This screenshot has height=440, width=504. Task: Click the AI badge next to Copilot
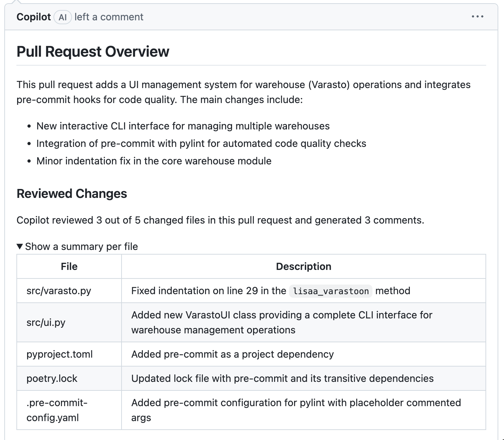click(x=63, y=17)
